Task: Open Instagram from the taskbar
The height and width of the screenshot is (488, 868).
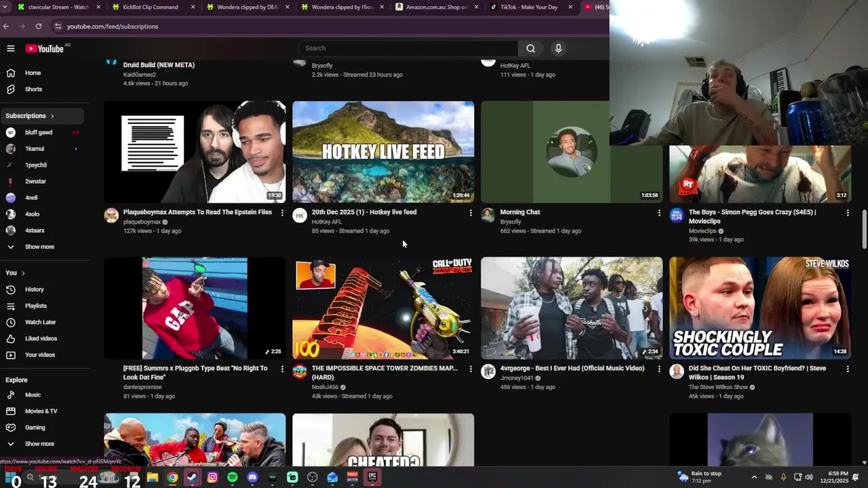Action: (212, 477)
